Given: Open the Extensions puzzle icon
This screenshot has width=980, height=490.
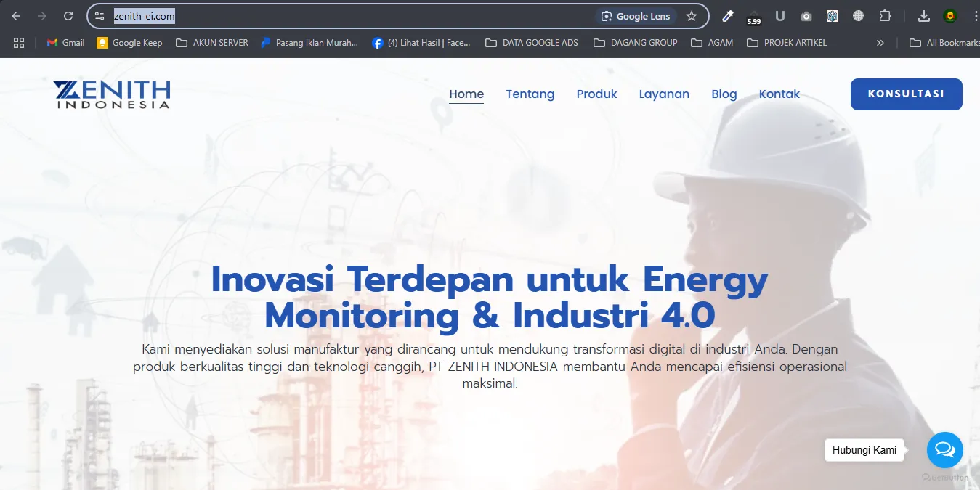Looking at the screenshot, I should 885,16.
